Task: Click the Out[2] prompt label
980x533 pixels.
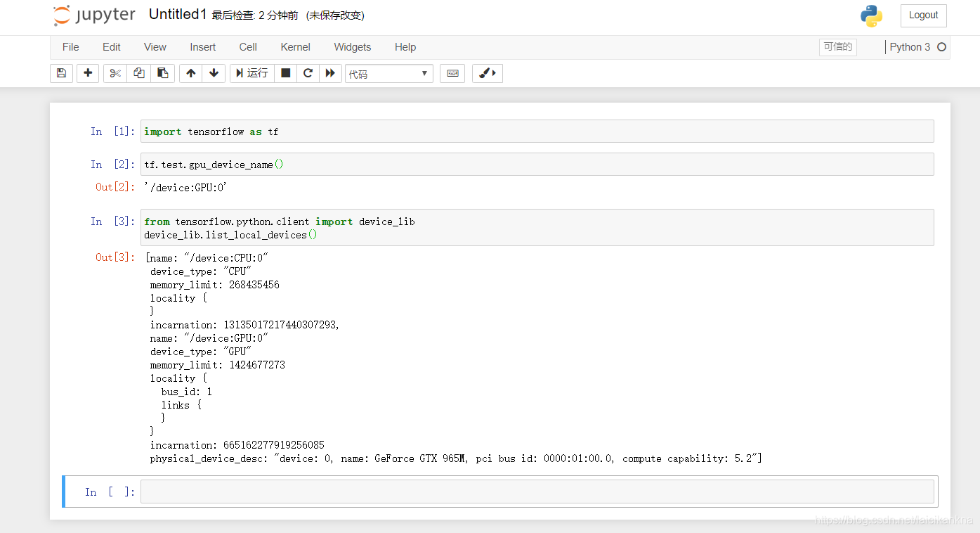Action: (x=115, y=187)
